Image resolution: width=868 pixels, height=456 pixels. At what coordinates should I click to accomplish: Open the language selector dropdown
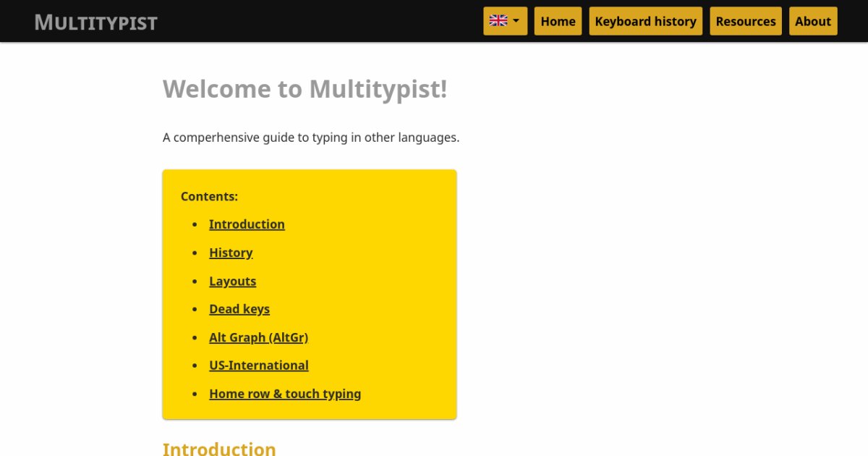coord(505,20)
